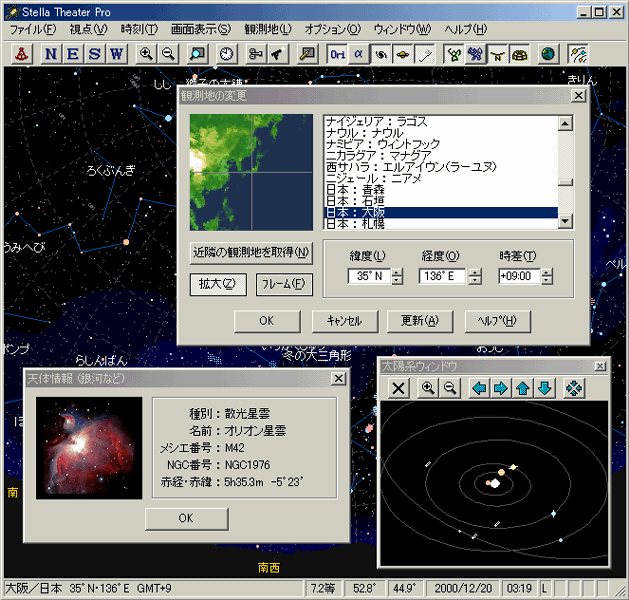Face south with the S toolbar button
The image size is (629, 600).
point(95,54)
